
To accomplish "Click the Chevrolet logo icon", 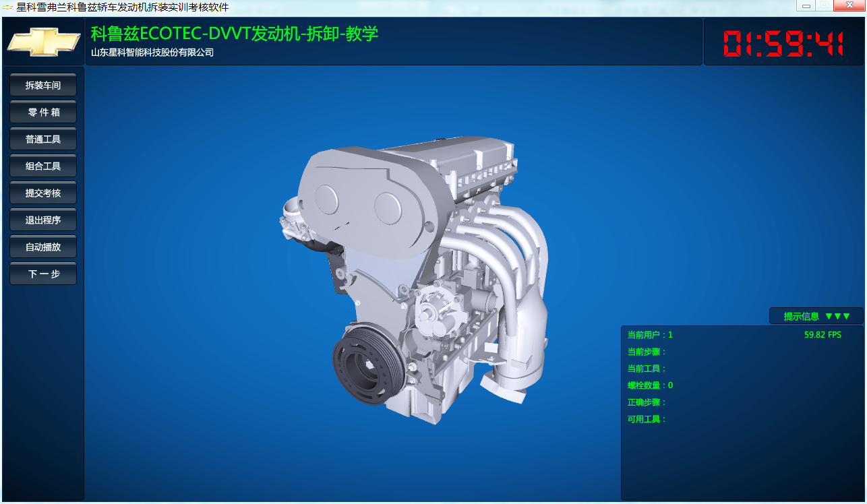I will [x=43, y=42].
